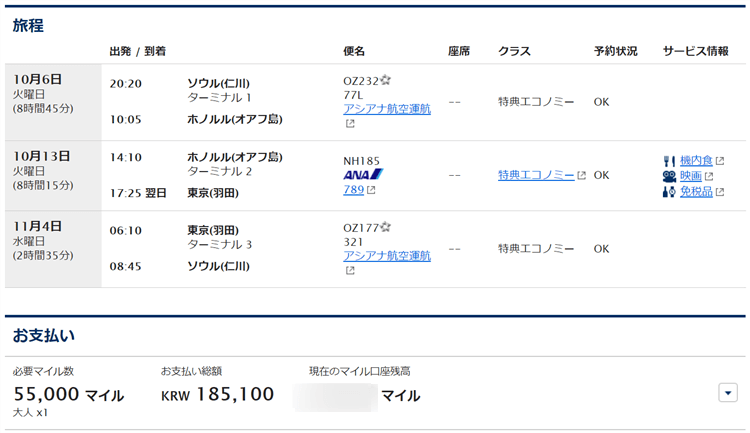
Task: Click the in-flight meal fork-and-knife icon
Action: tap(669, 160)
